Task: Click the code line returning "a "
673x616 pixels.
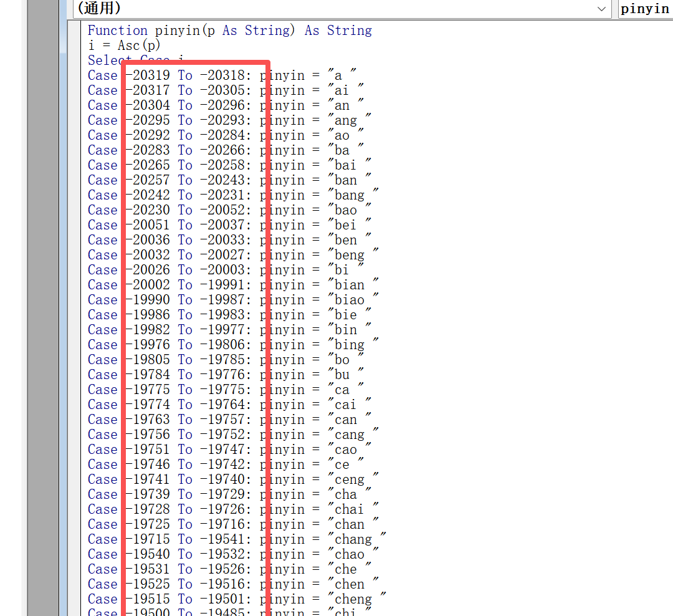Action: point(222,75)
